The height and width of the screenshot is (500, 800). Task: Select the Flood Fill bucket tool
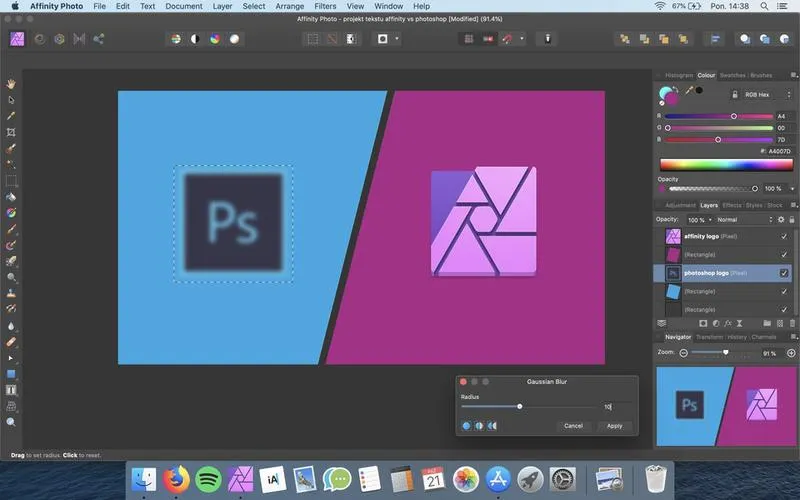11,197
